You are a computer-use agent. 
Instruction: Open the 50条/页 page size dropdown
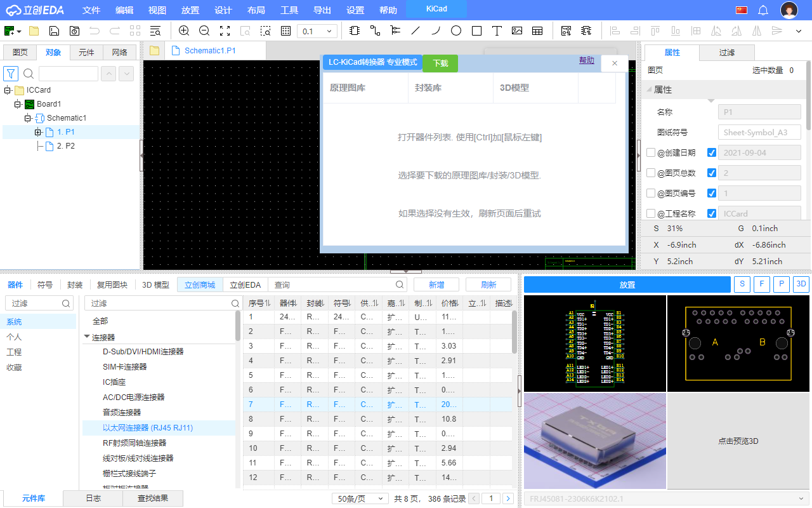(x=360, y=498)
